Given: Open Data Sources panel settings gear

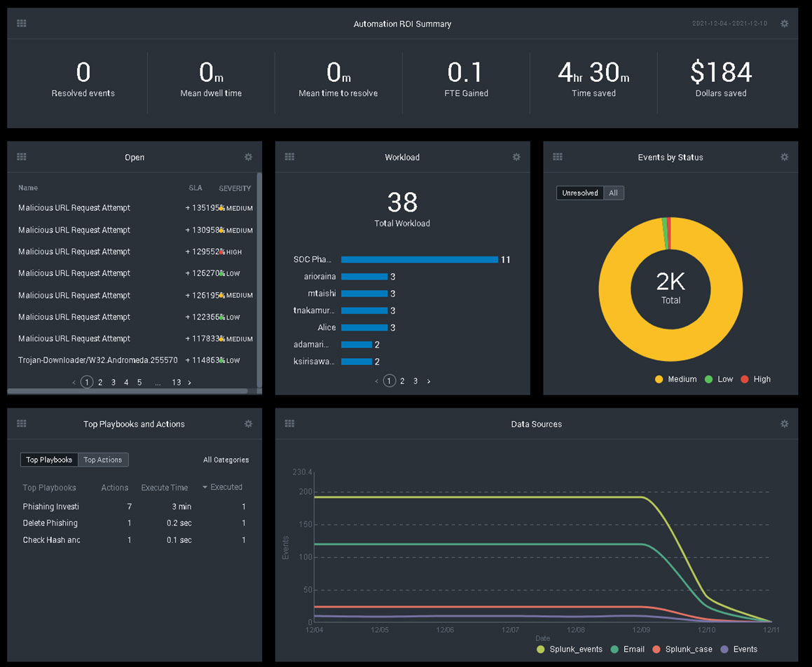Looking at the screenshot, I should [x=784, y=424].
